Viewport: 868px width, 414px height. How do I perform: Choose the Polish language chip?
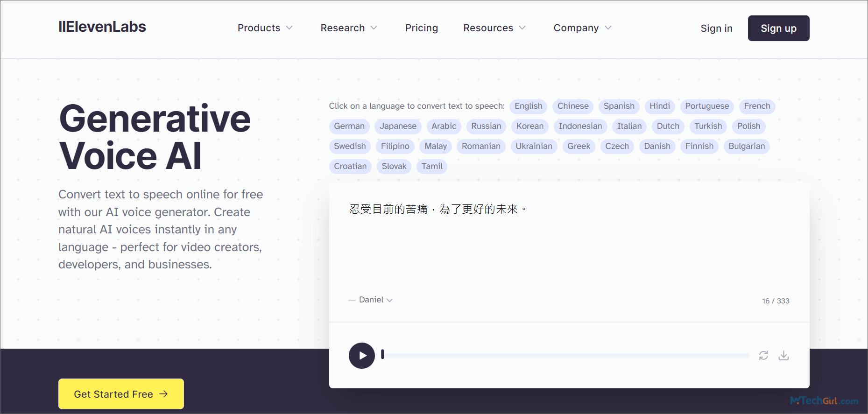click(748, 126)
